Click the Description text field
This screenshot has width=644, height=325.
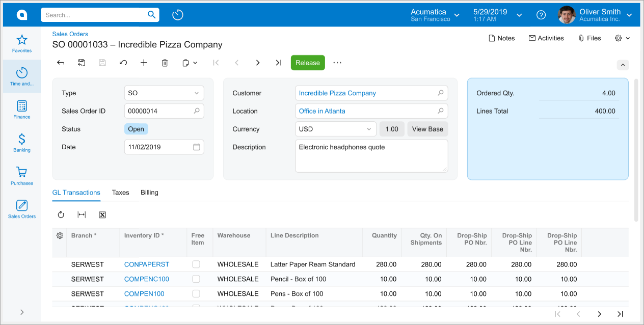click(x=371, y=156)
